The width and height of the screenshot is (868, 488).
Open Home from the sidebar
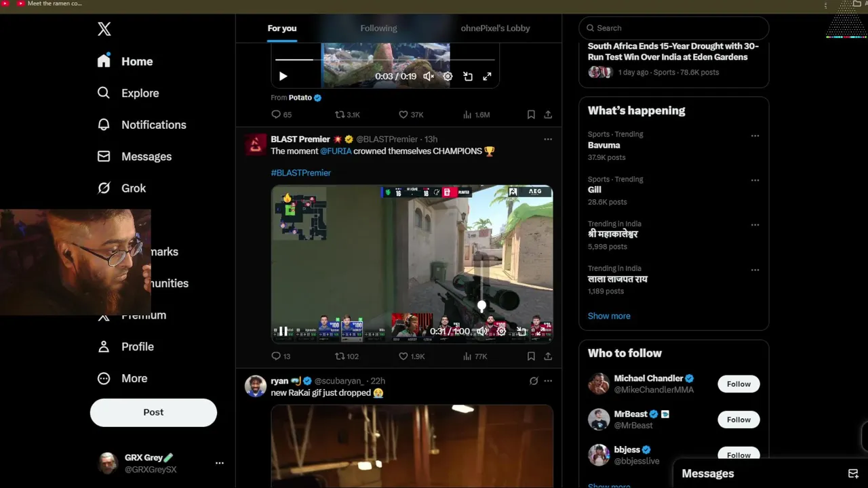coord(125,61)
